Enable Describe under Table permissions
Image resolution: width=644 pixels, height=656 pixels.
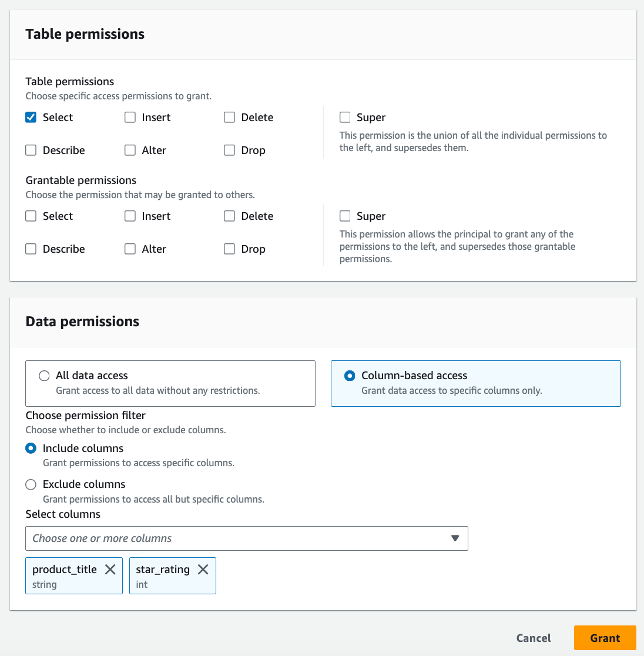tap(31, 150)
